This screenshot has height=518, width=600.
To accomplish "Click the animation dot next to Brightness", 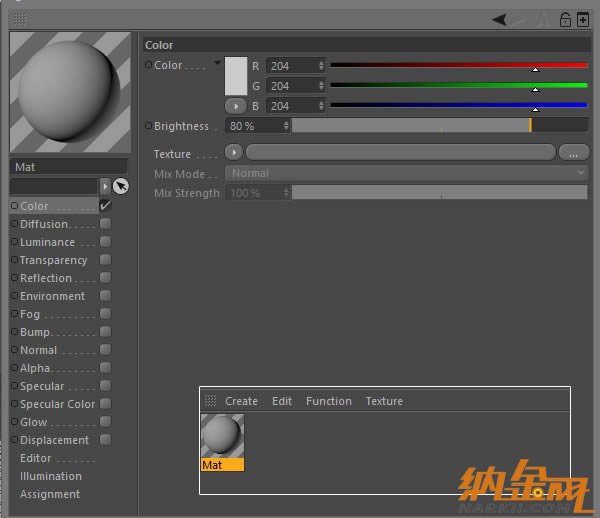I will (x=148, y=125).
